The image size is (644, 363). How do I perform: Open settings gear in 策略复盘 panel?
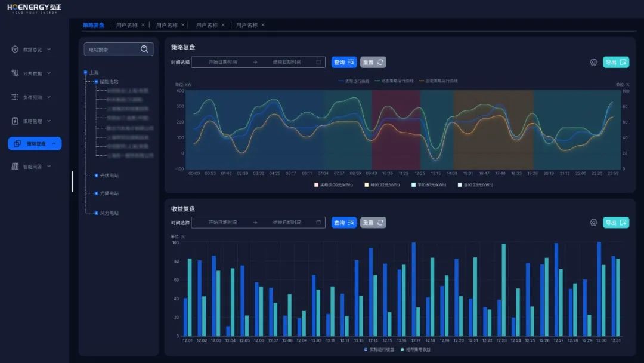tap(593, 62)
